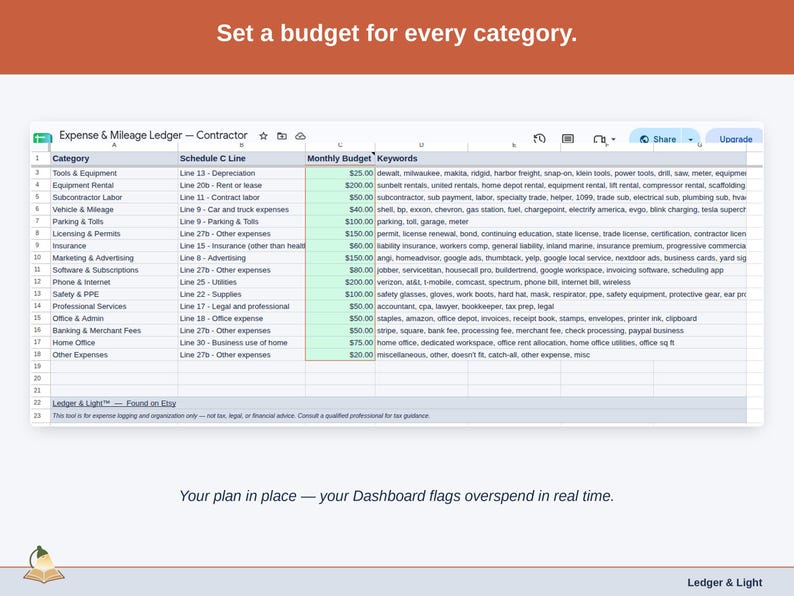The image size is (794, 596).
Task: Click the Professional Services cell
Action: [114, 306]
